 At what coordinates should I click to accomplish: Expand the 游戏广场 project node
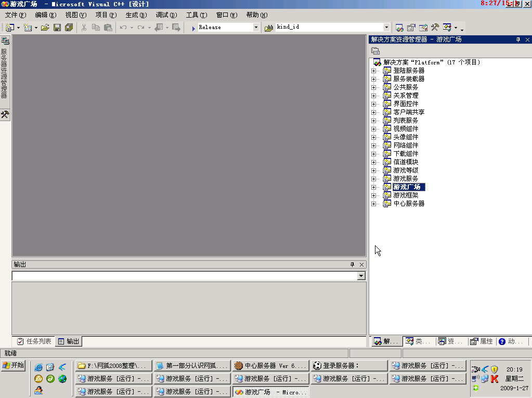coord(373,187)
